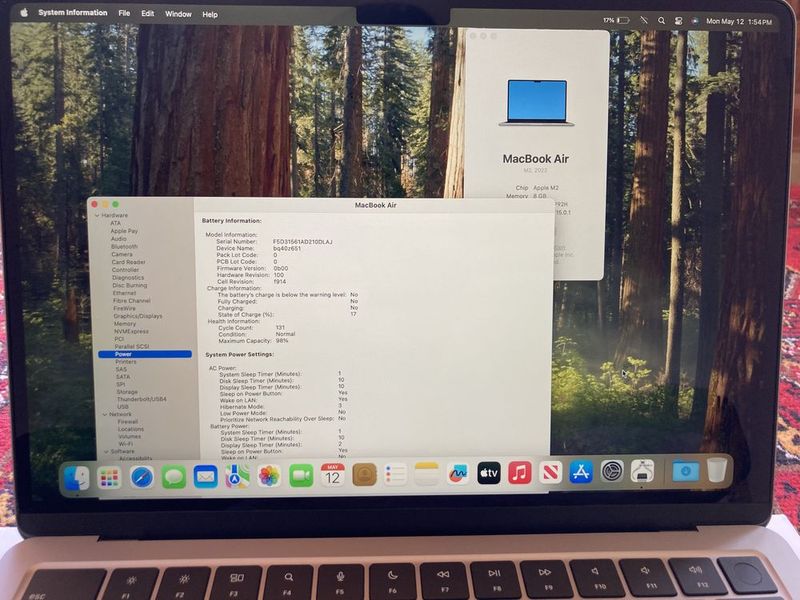Launch Maps from the Dock

coord(237,477)
